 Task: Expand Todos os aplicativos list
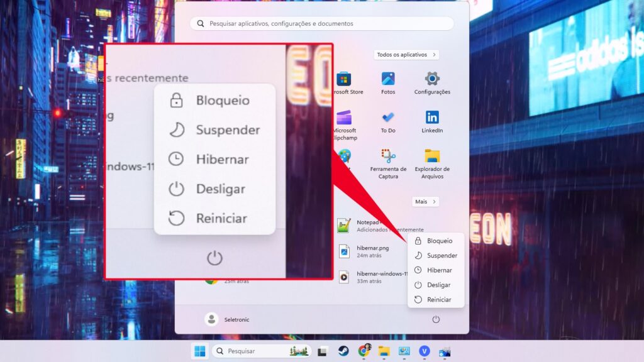click(x=406, y=55)
